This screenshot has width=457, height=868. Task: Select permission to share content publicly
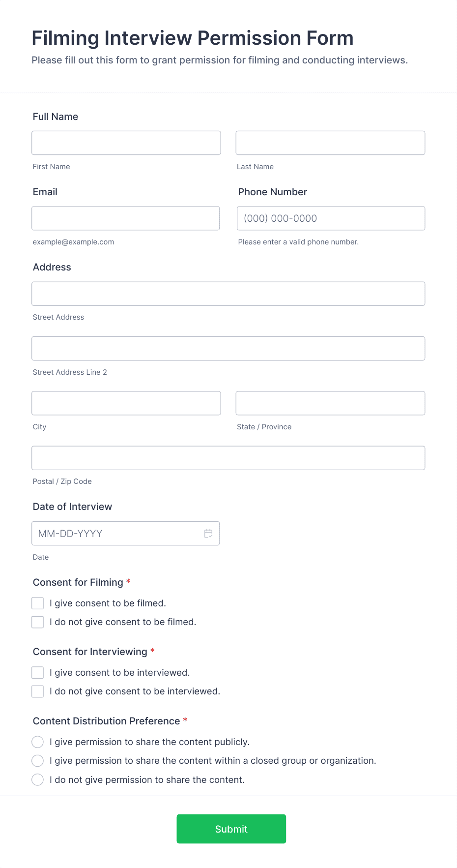pyautogui.click(x=37, y=742)
